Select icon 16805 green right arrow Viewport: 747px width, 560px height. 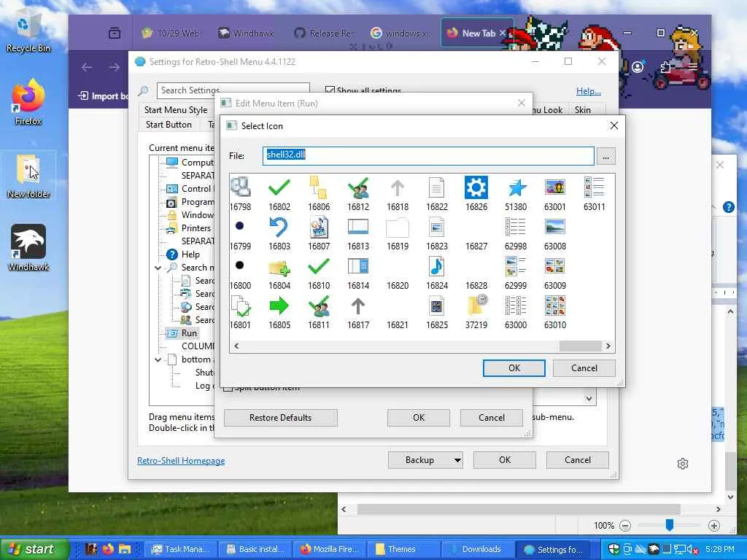click(279, 306)
